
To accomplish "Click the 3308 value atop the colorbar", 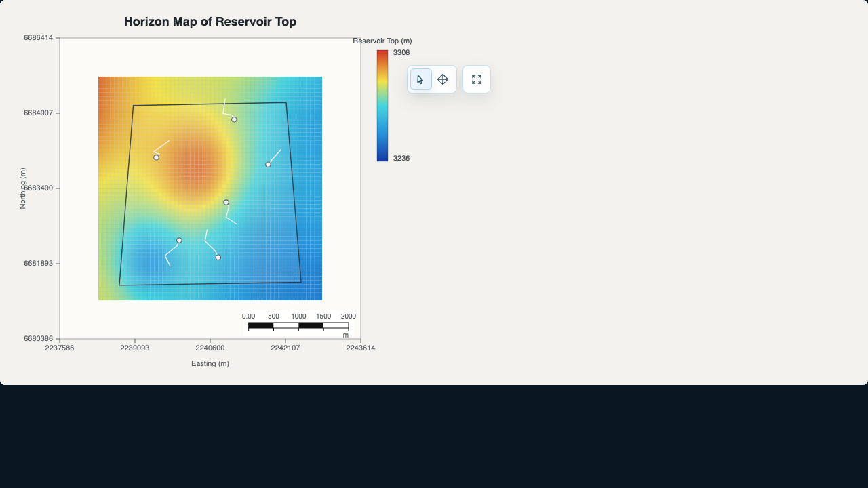I will pos(401,52).
